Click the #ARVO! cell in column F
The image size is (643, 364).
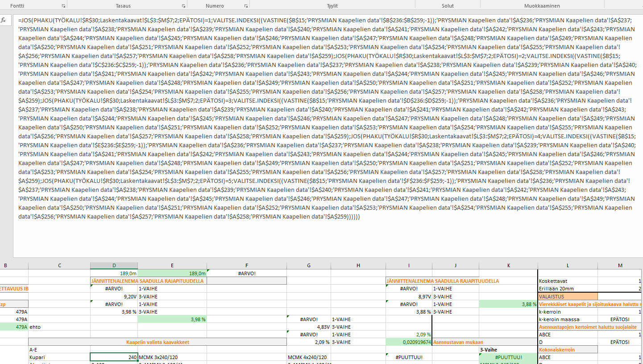point(247,273)
